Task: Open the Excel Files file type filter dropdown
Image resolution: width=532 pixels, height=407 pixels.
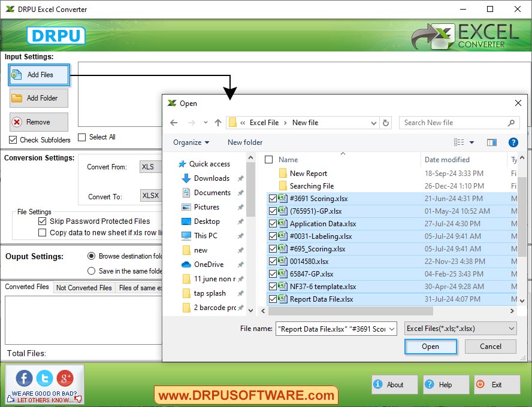Action: click(460, 328)
